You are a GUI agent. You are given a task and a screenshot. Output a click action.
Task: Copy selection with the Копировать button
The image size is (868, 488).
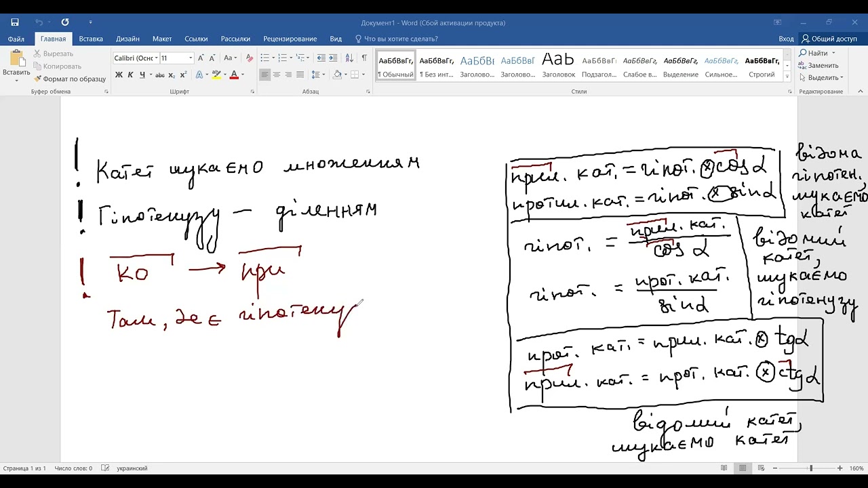click(x=57, y=66)
